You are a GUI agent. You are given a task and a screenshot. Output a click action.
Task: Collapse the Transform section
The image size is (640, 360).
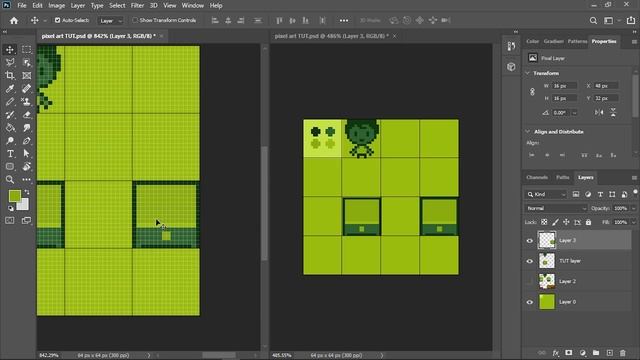click(x=527, y=73)
